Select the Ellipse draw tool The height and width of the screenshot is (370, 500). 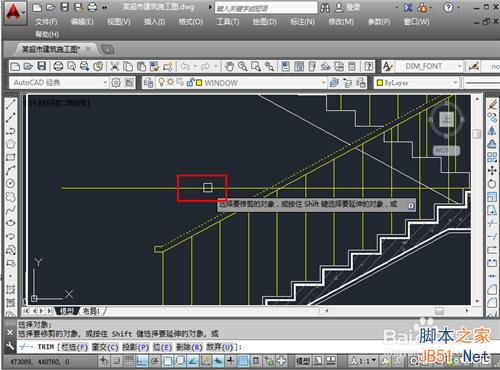(x=10, y=223)
